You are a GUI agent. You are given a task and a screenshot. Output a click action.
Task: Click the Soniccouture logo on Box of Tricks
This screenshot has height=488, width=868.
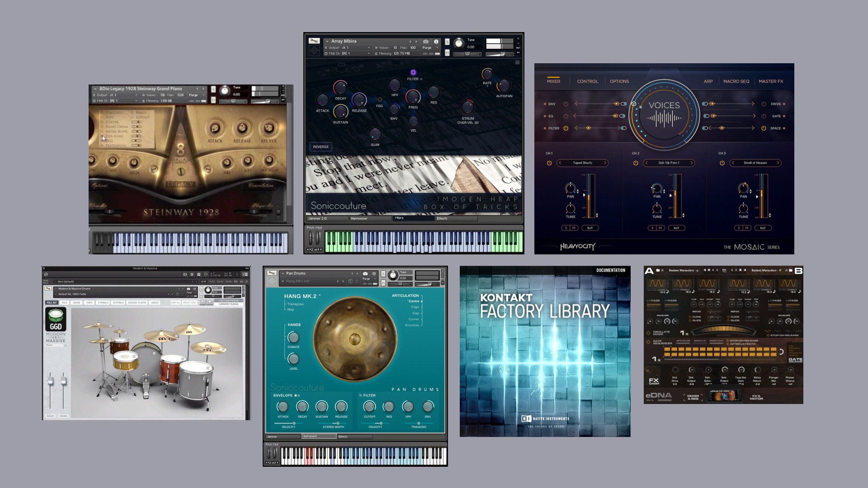(338, 206)
